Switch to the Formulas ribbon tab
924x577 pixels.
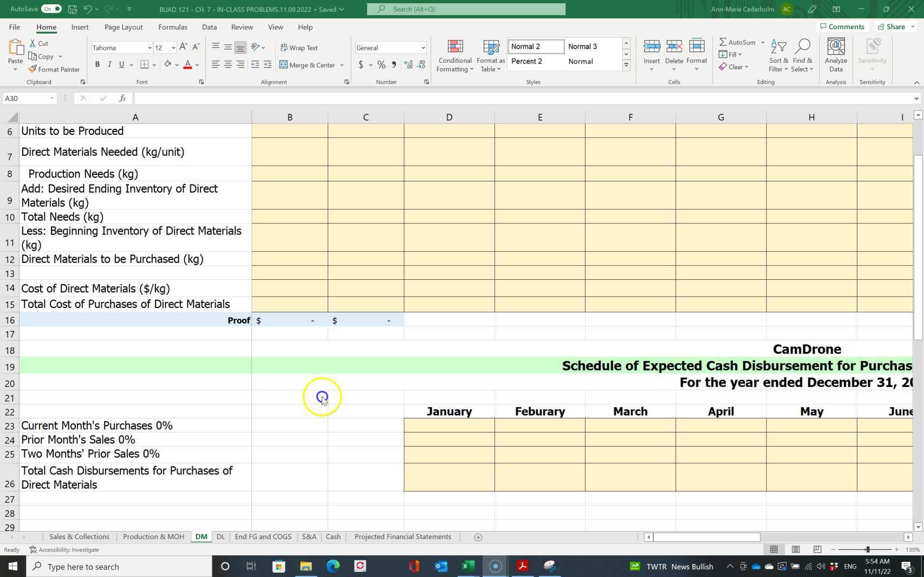point(172,27)
